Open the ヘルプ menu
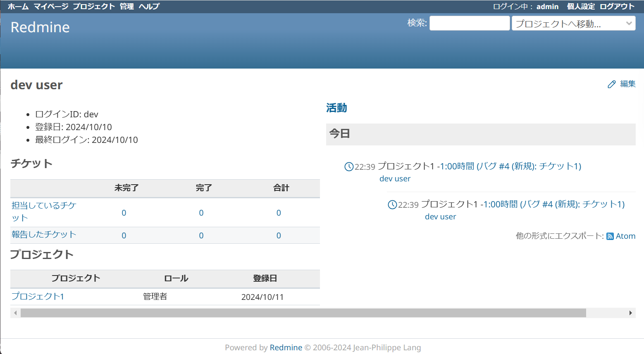This screenshot has height=354, width=644. click(149, 6)
